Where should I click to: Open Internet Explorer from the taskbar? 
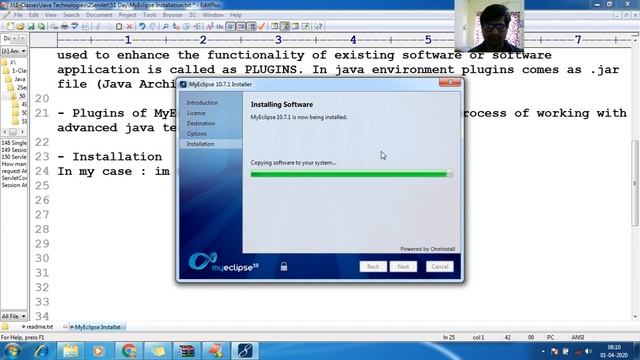[41, 351]
